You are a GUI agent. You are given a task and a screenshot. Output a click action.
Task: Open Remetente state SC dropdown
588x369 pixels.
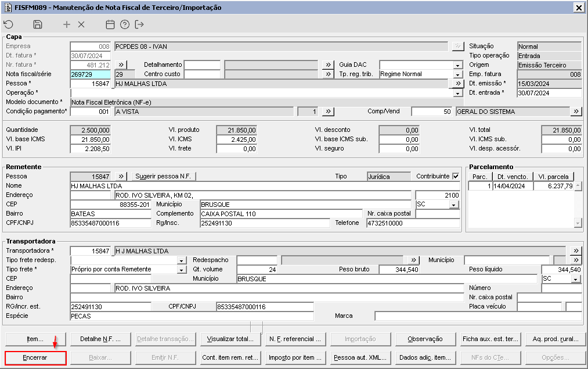point(454,205)
